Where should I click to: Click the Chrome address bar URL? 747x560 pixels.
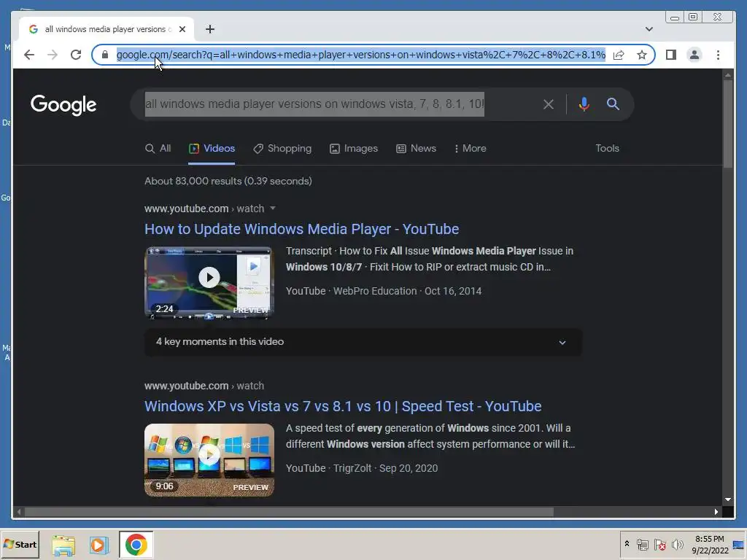click(360, 55)
